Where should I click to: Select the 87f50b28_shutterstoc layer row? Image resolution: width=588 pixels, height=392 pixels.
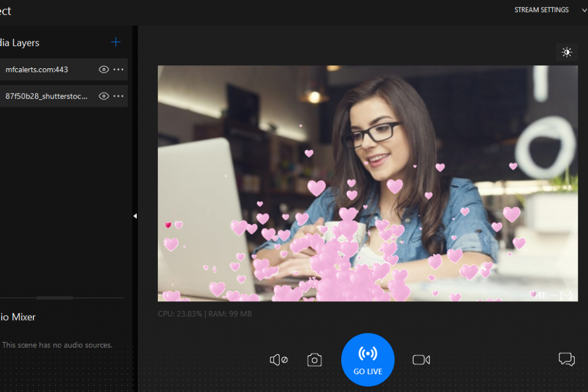(x=64, y=96)
